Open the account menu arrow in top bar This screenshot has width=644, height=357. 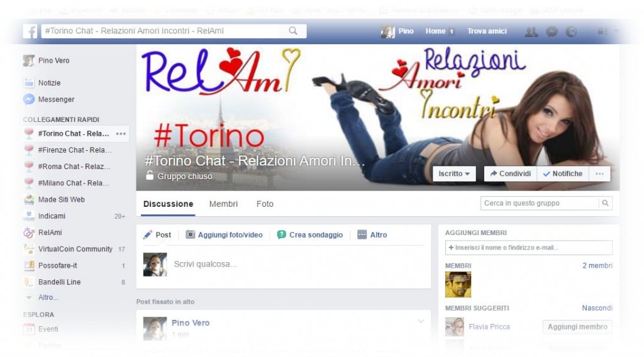(x=616, y=31)
